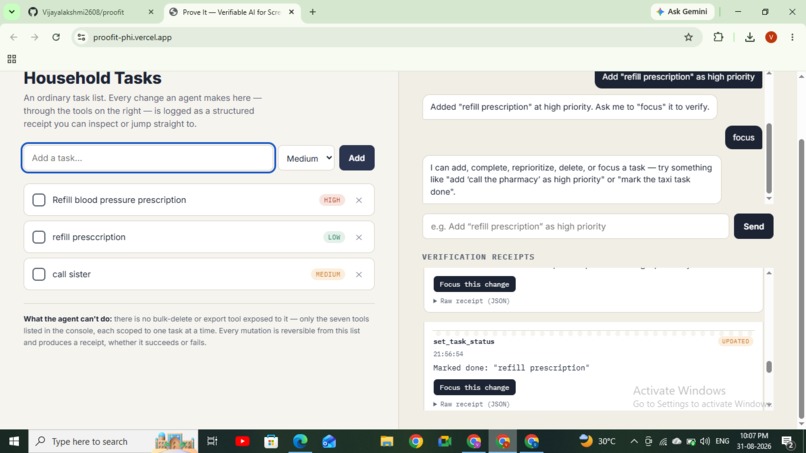Open Microsoft Store from the taskbar
Screen dimensions: 806x453
click(271, 441)
